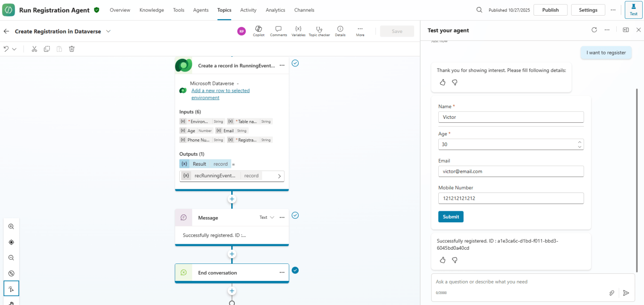
Task: Open the Knowledge section
Action: pos(152,10)
